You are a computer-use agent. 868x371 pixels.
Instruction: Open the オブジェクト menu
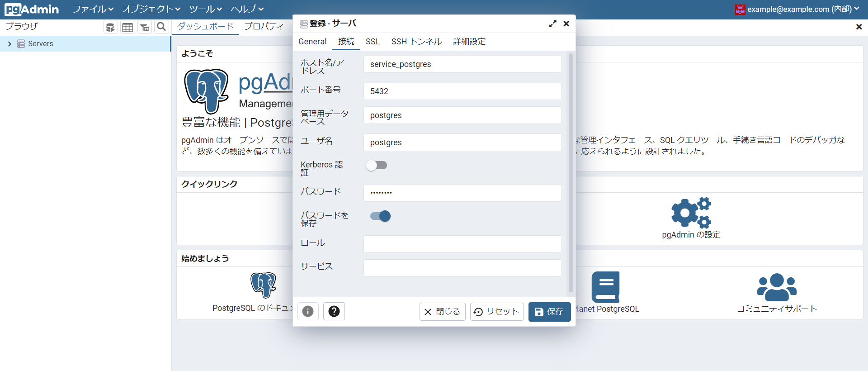click(x=151, y=9)
